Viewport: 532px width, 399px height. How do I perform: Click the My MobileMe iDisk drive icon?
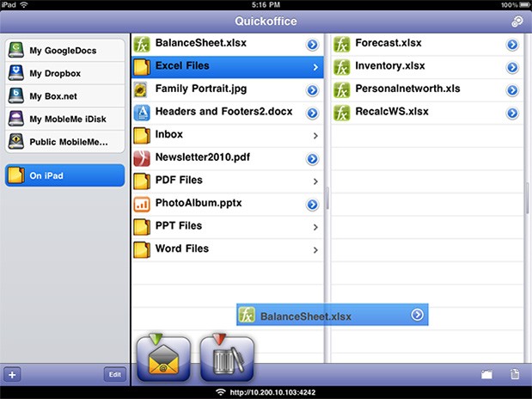tap(16, 119)
